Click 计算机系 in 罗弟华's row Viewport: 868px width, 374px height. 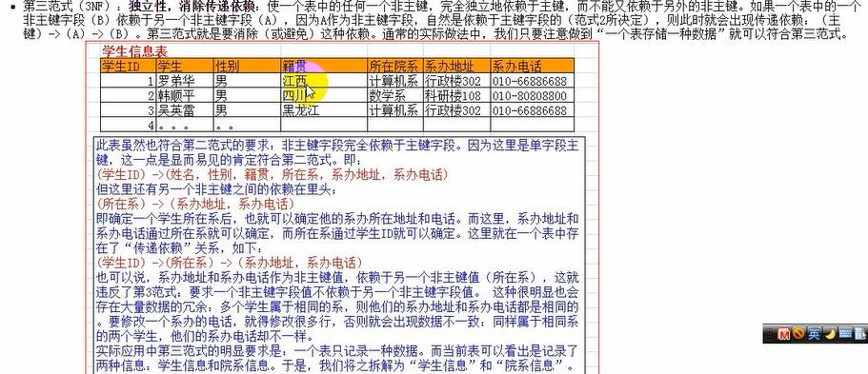395,81
